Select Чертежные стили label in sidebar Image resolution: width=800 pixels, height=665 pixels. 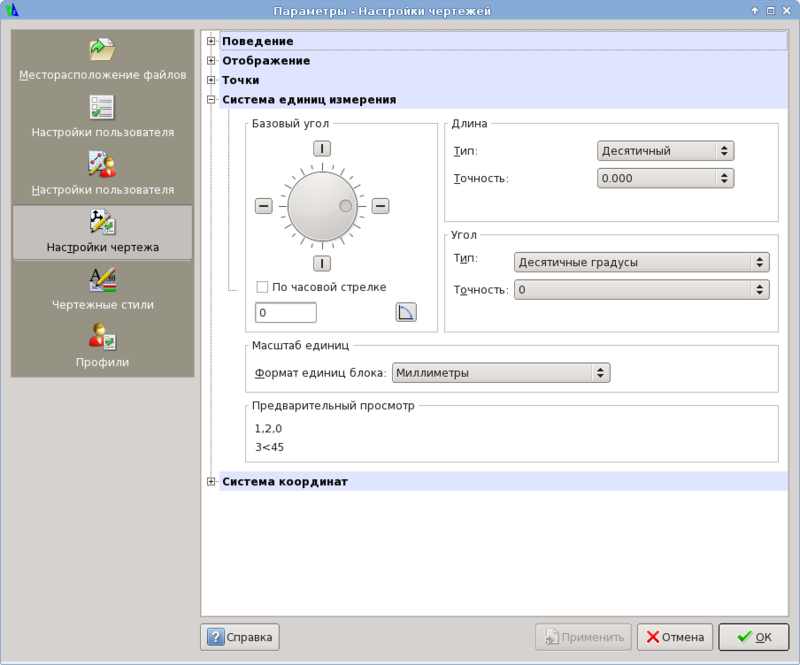click(103, 305)
